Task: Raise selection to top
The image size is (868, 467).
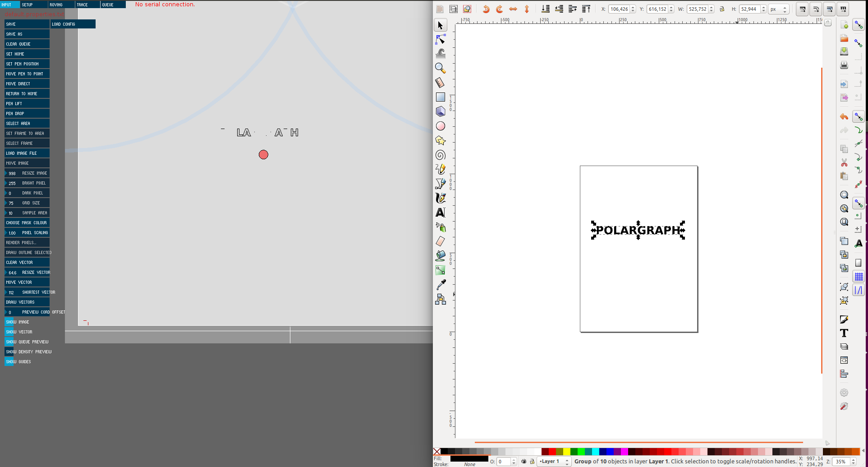Action: click(586, 9)
